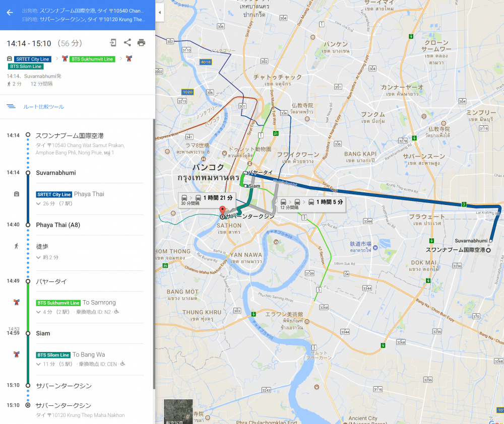Click the red destination pin on the map
This screenshot has width=504, height=424.
click(x=222, y=211)
